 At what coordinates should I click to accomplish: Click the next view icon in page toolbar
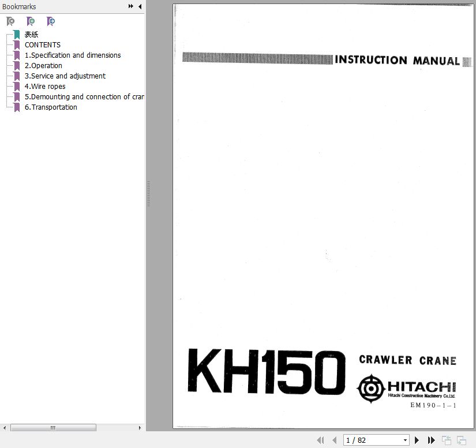click(x=462, y=440)
